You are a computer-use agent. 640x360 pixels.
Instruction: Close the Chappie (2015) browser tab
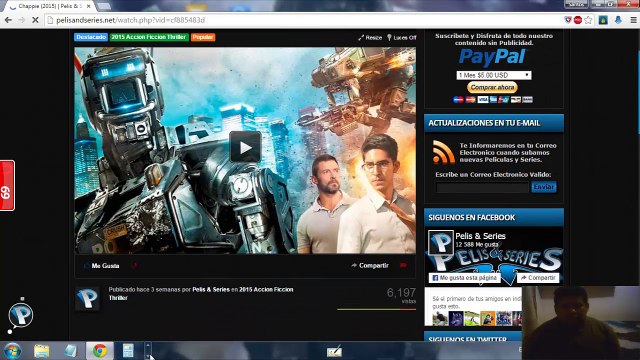click(89, 7)
